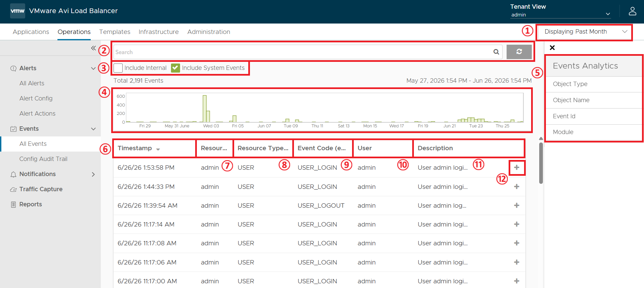Collapse the Events section chevron
This screenshot has width=644, height=288.
[x=93, y=129]
